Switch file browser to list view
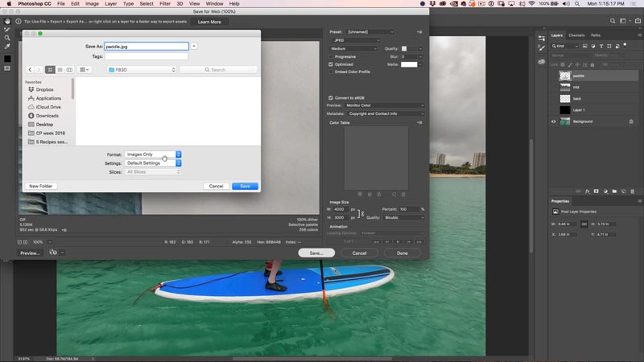This screenshot has width=644, height=362. coord(60,70)
